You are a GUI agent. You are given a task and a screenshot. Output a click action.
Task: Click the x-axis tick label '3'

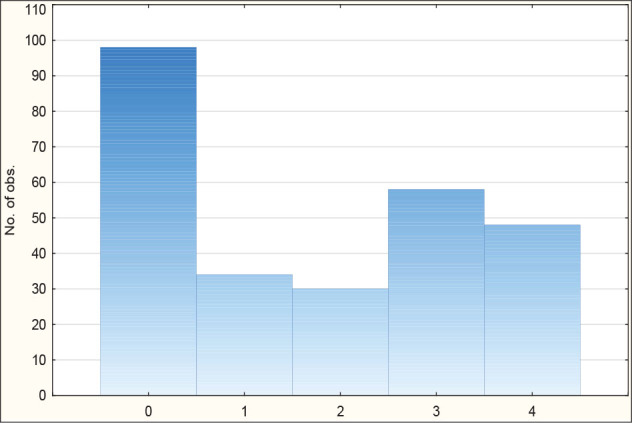click(x=436, y=410)
